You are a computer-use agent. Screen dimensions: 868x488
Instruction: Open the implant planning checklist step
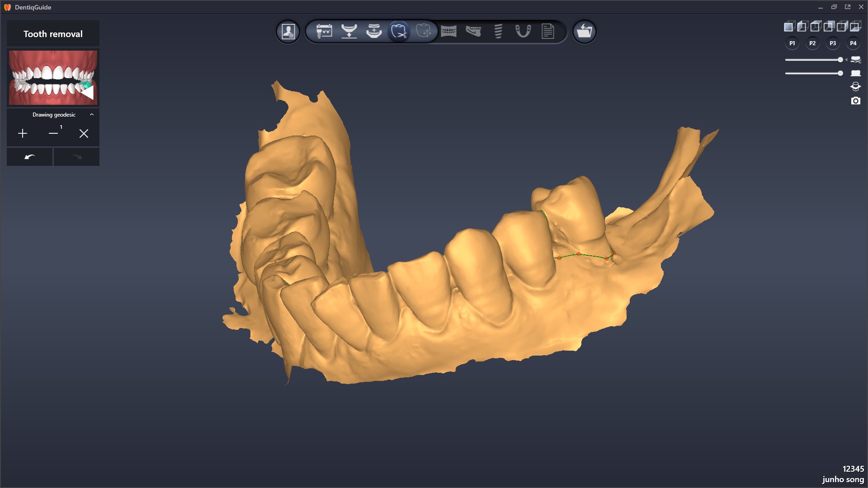pyautogui.click(x=324, y=31)
